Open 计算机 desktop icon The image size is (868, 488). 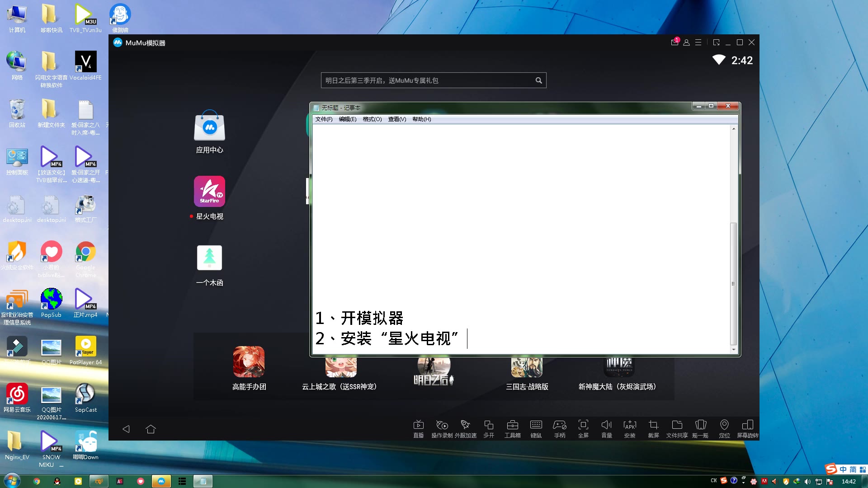click(x=17, y=18)
